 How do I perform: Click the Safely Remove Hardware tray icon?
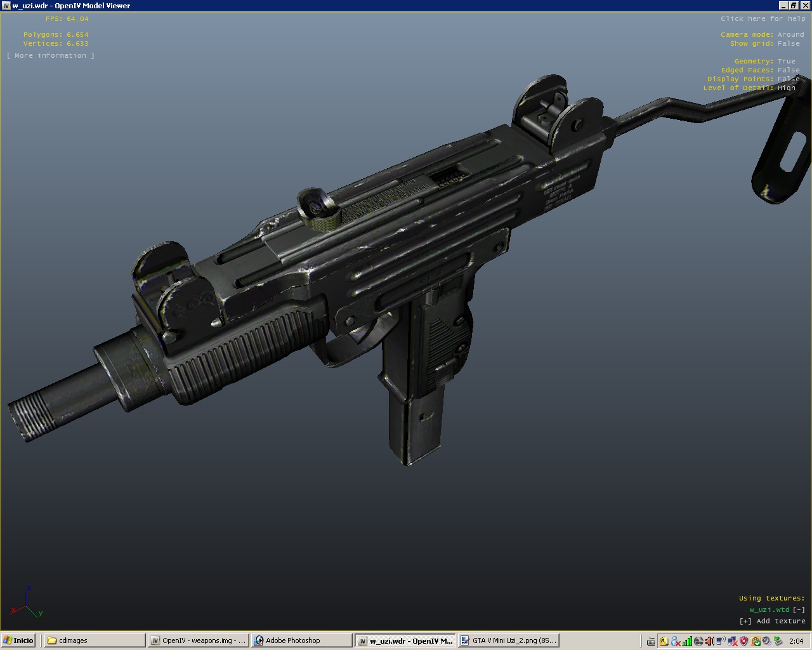pyautogui.click(x=778, y=641)
